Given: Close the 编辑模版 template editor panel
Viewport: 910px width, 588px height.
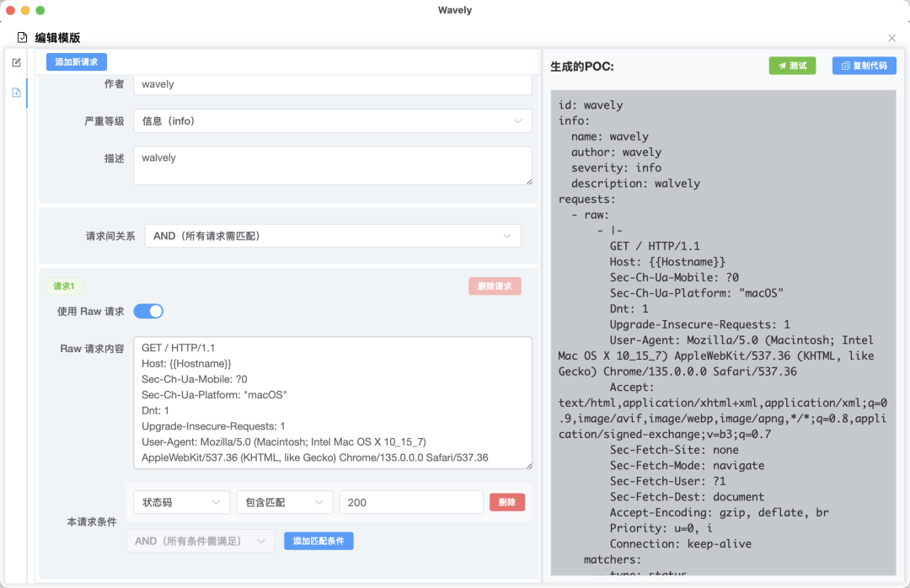Looking at the screenshot, I should tap(892, 38).
